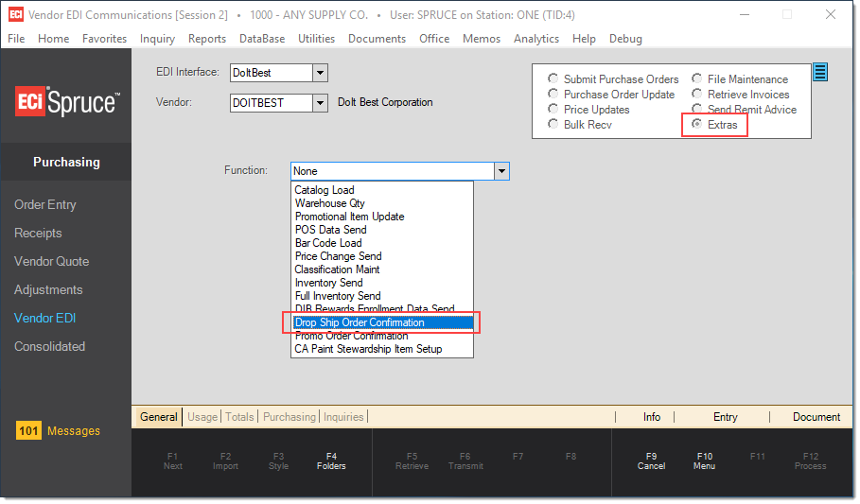
Task: Open the Utilities menu
Action: 316,39
